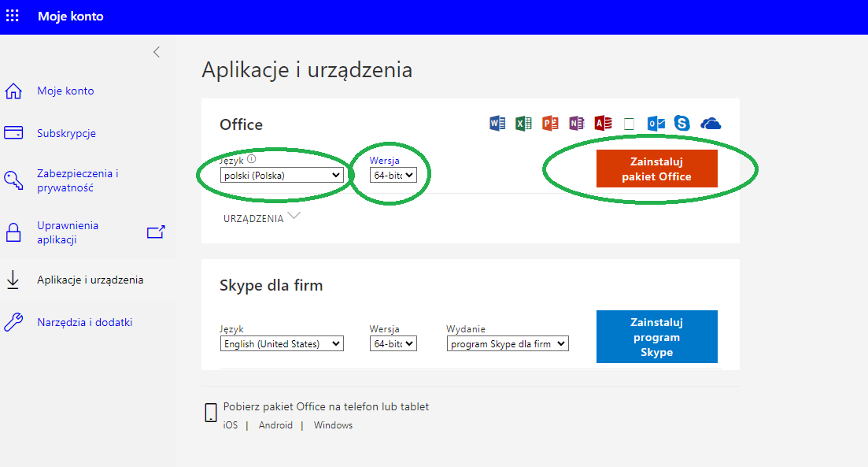The height and width of the screenshot is (467, 868).
Task: Click the phone icon beside Pobierz pakiet Office
Action: [210, 413]
